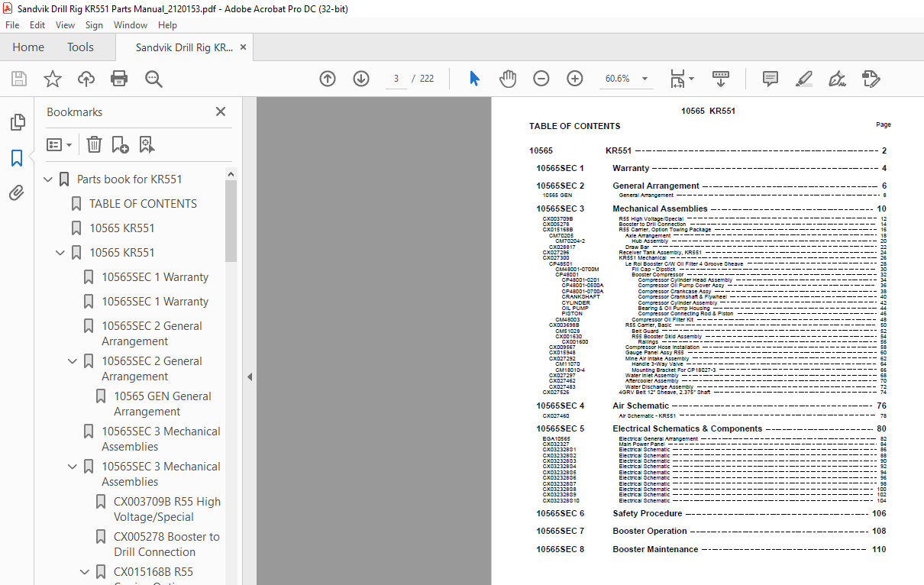
Task: Open first 10565 KR551 bookmark
Action: 122,228
